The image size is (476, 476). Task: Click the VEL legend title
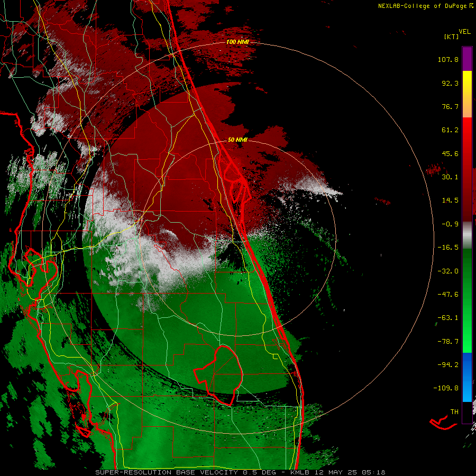pos(464,32)
